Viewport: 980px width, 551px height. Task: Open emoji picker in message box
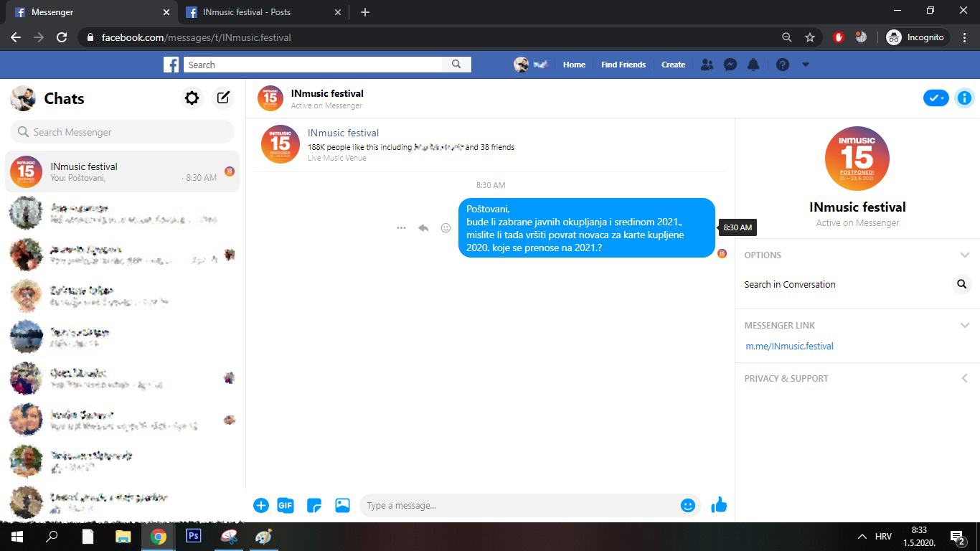687,506
